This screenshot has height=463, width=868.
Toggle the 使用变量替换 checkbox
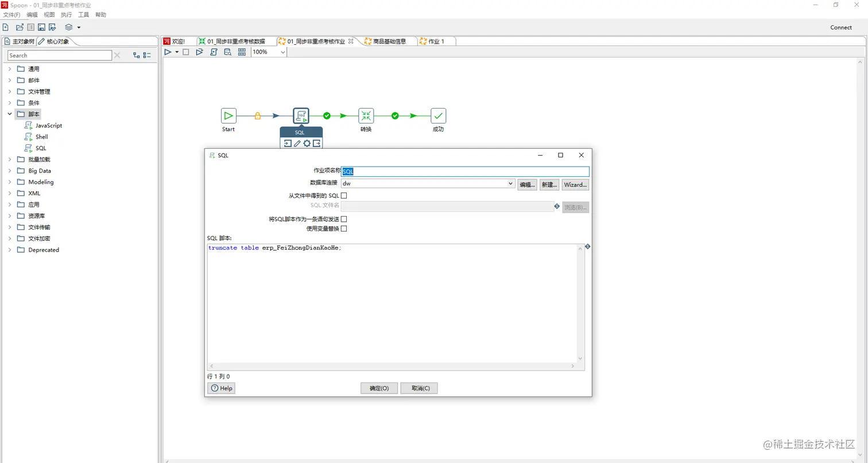point(344,229)
